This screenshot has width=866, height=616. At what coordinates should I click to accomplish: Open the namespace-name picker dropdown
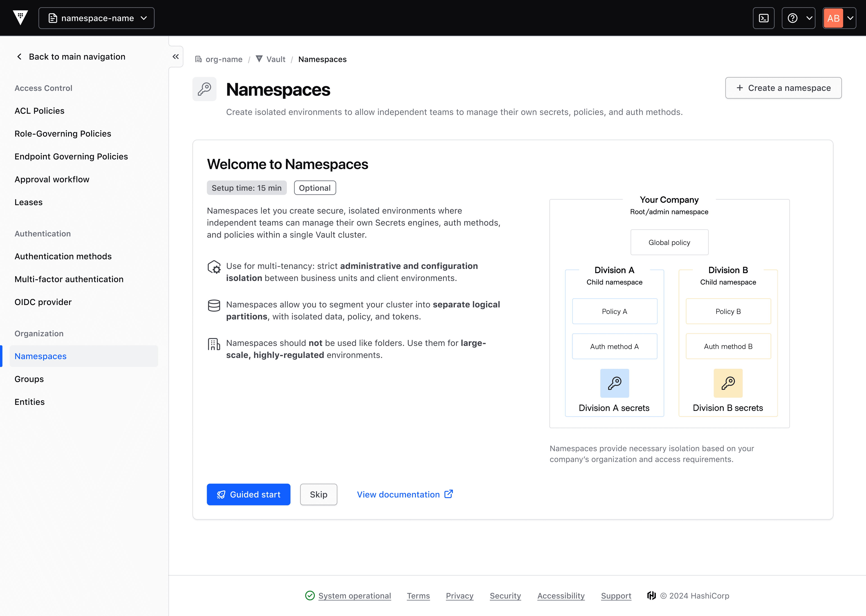click(96, 18)
